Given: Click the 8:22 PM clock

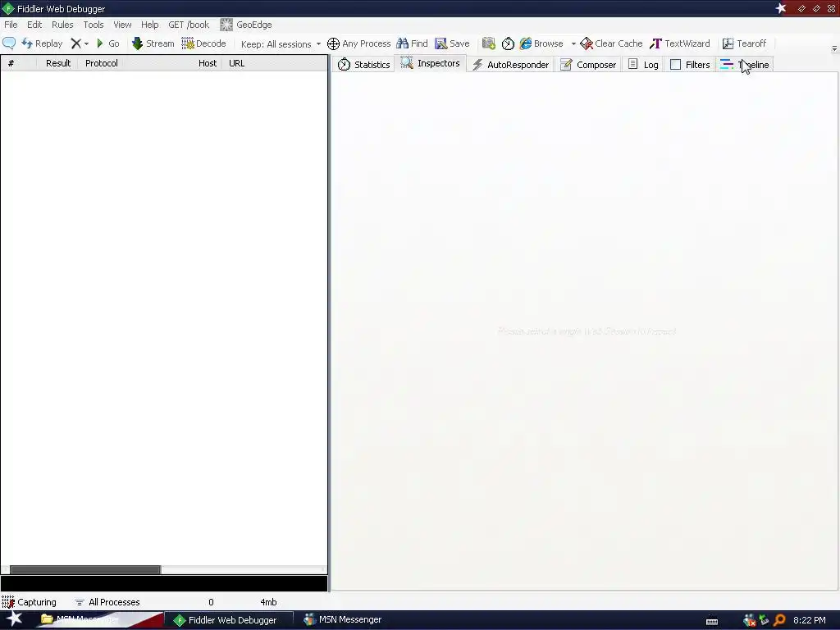Looking at the screenshot, I should pyautogui.click(x=810, y=620).
